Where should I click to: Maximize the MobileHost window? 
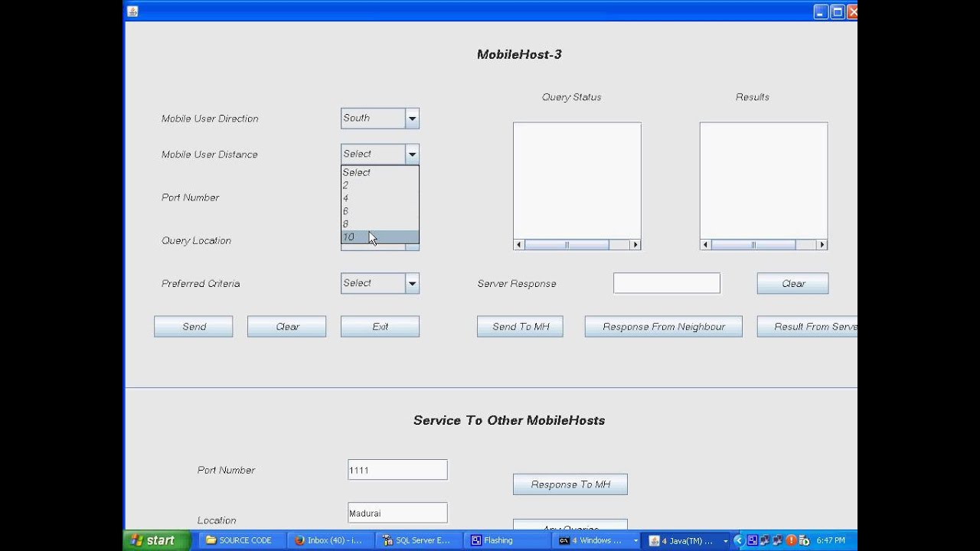tap(838, 11)
